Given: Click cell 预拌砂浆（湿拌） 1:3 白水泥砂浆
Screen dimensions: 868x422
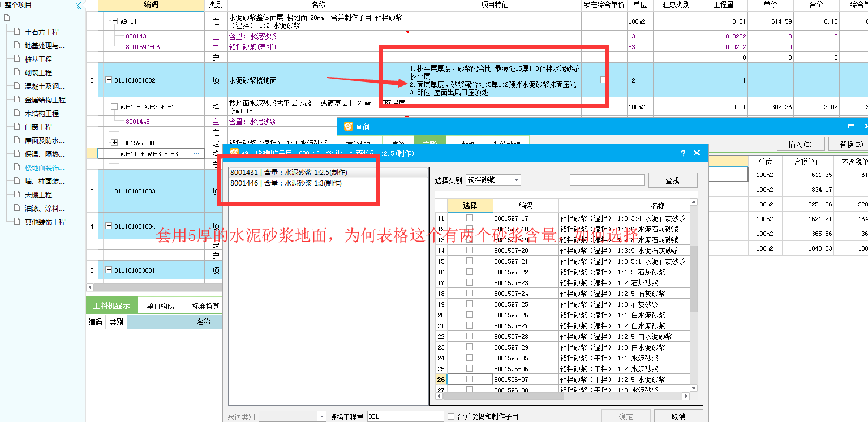Looking at the screenshot, I should pyautogui.click(x=625, y=347).
